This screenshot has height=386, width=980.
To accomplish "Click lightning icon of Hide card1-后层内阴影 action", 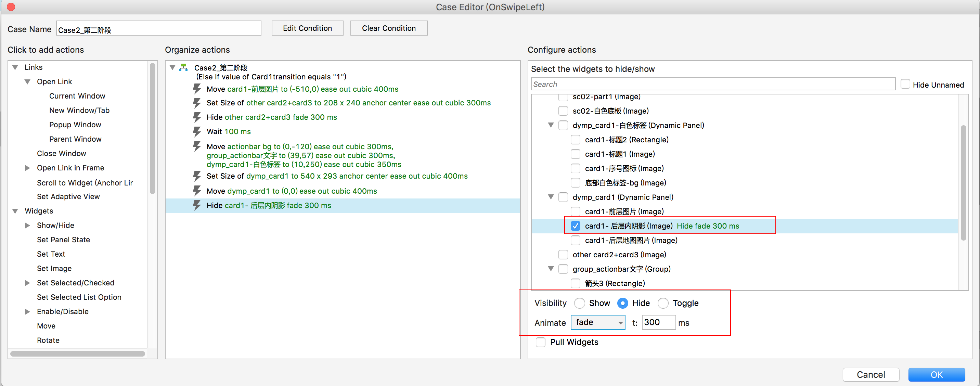I will point(197,205).
